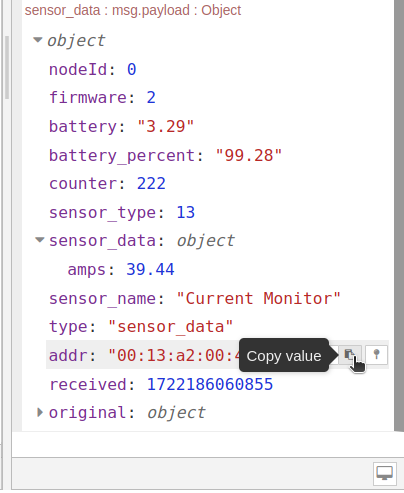
Task: Toggle format of received timestamp 1722186060855
Action: point(210,384)
